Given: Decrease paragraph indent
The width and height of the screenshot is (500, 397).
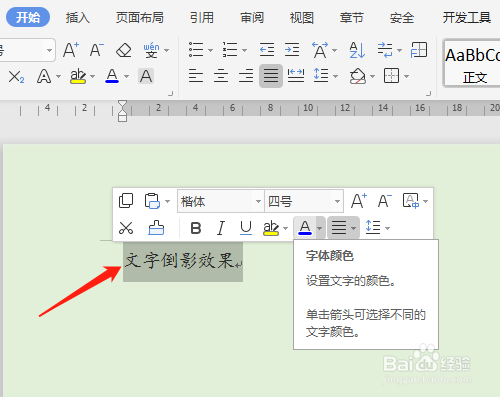Looking at the screenshot, I should [267, 50].
